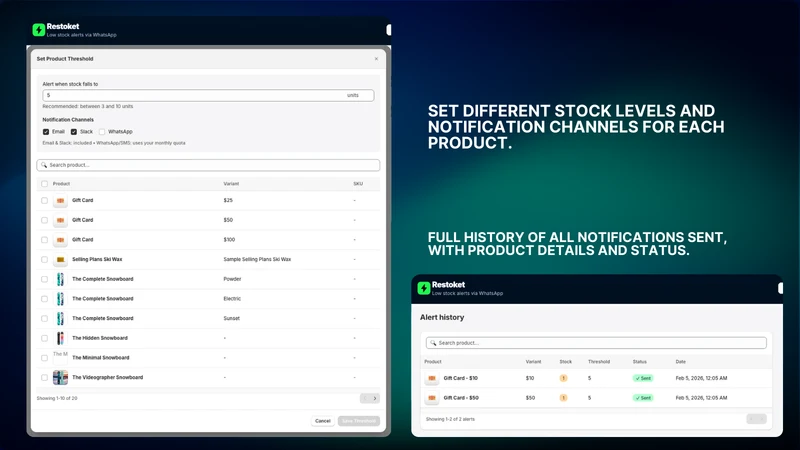Click the Electric snowboard thumbnail
Screen dimensions: 800x450
click(60, 299)
